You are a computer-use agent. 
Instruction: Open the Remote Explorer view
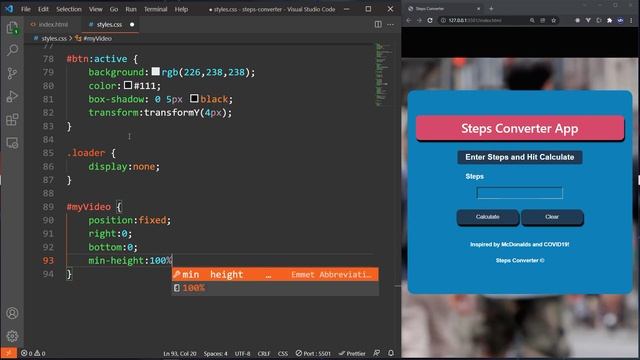click(x=12, y=143)
